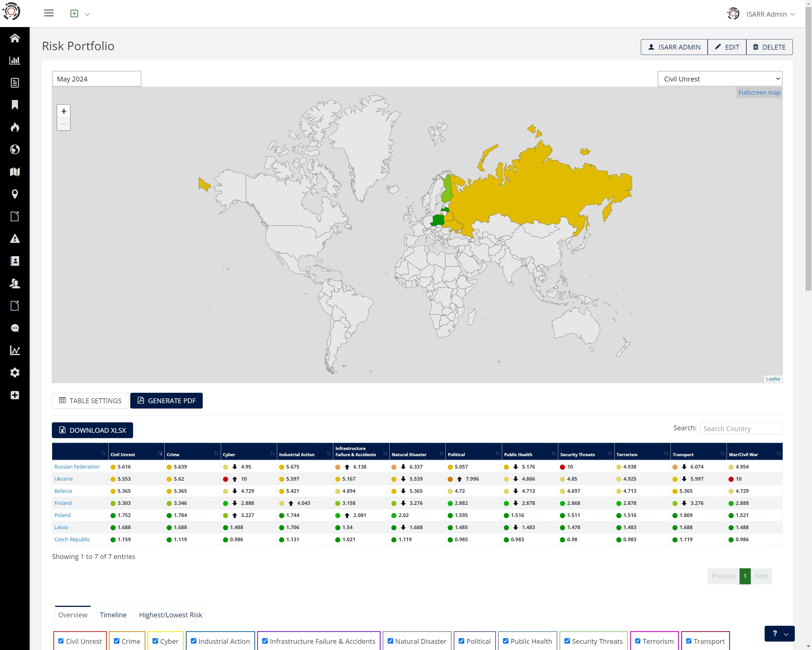This screenshot has width=812, height=650.
Task: Open the settings gear sidebar icon
Action: click(x=15, y=372)
